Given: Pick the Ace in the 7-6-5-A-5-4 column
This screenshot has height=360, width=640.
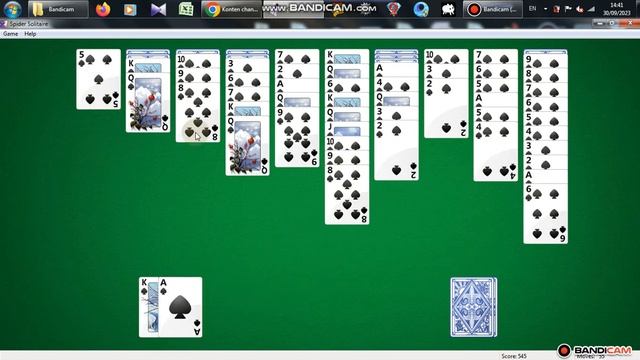Looking at the screenshot, I should (x=496, y=100).
